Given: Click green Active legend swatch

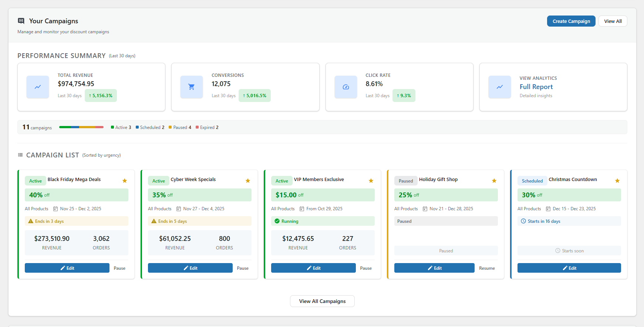Looking at the screenshot, I should tap(112, 127).
